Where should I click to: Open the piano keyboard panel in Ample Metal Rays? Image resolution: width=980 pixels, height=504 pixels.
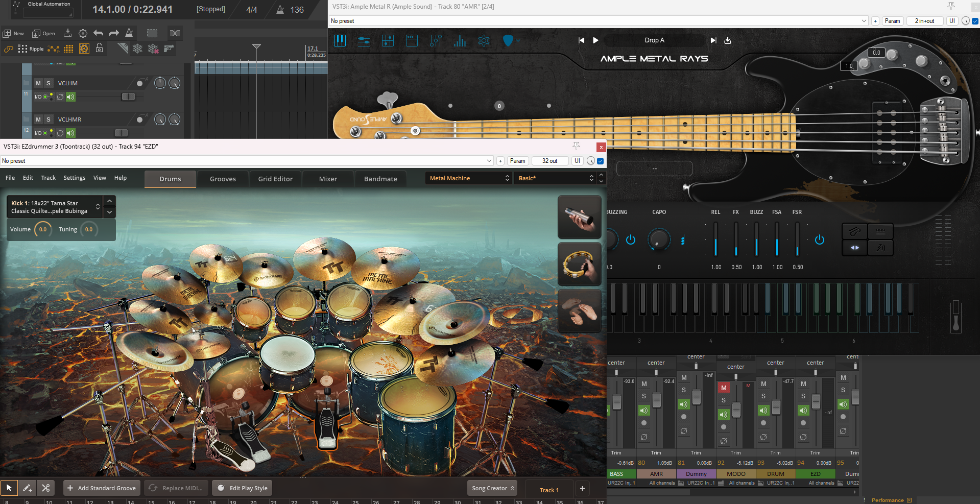pos(340,40)
